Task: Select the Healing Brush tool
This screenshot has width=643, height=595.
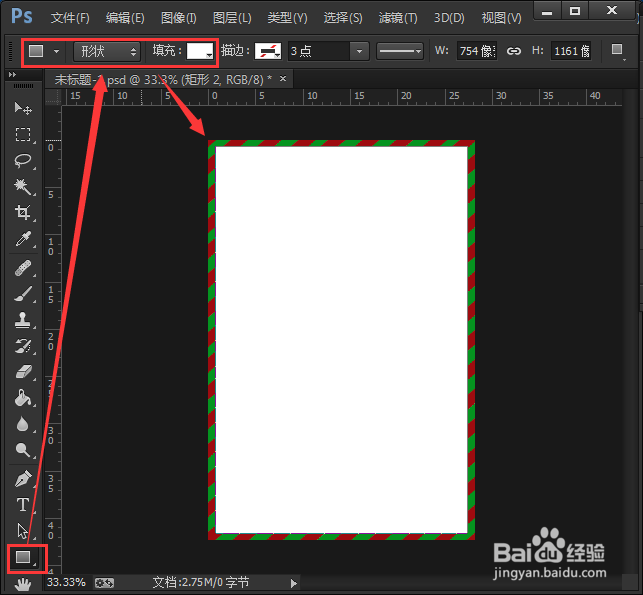Action: (23, 269)
